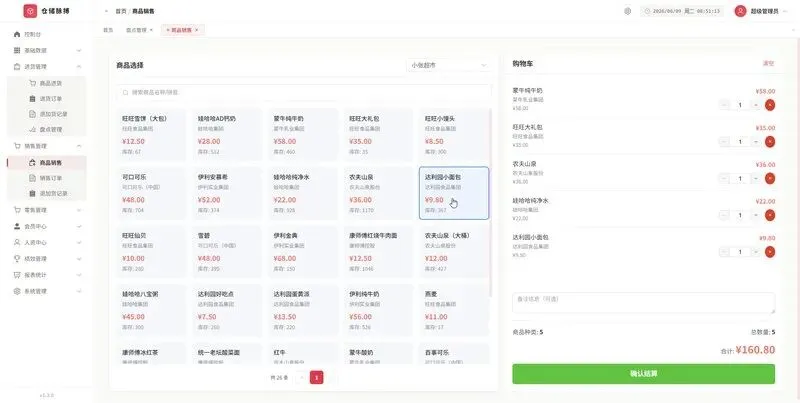Collapse the 销售管理 menu chevron
This screenshot has height=403, width=800.
coord(79,146)
